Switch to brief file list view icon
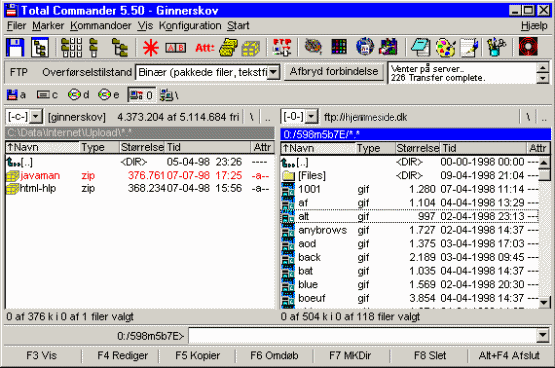The height and width of the screenshot is (368, 555). tap(71, 47)
